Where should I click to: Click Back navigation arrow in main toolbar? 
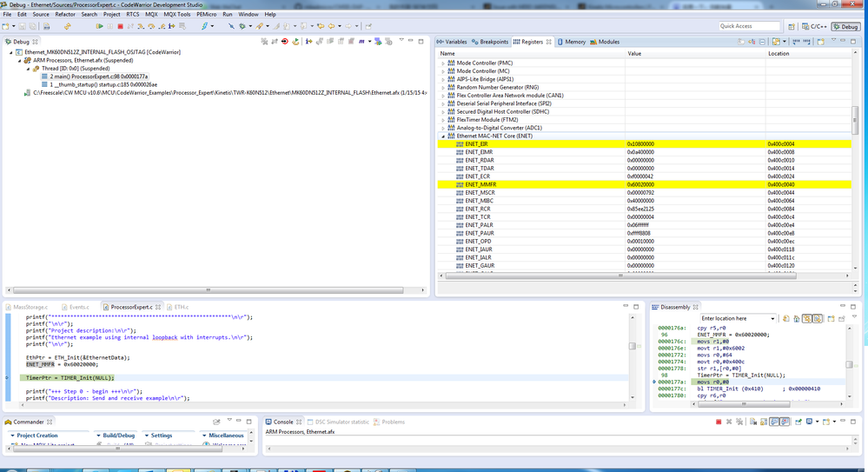330,26
